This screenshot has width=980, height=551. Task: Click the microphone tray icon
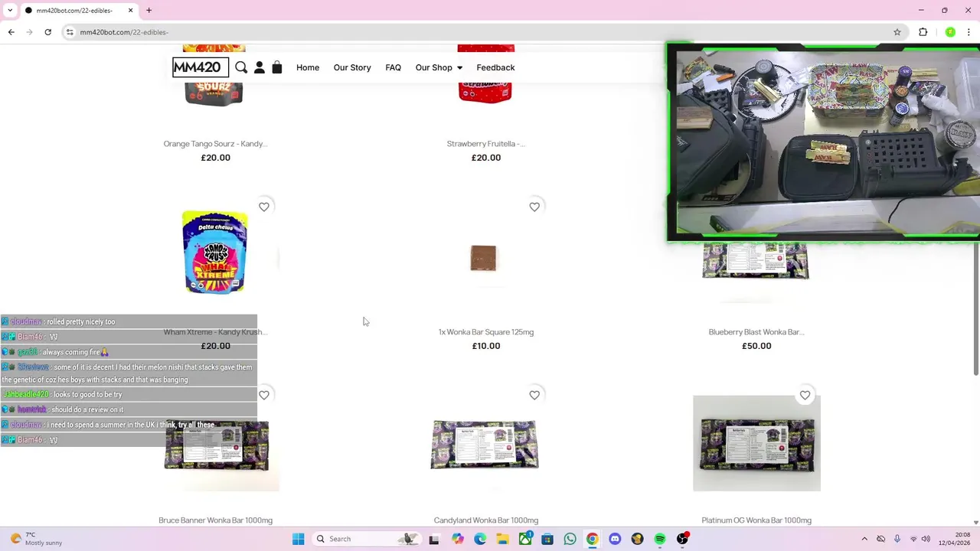[x=897, y=539]
